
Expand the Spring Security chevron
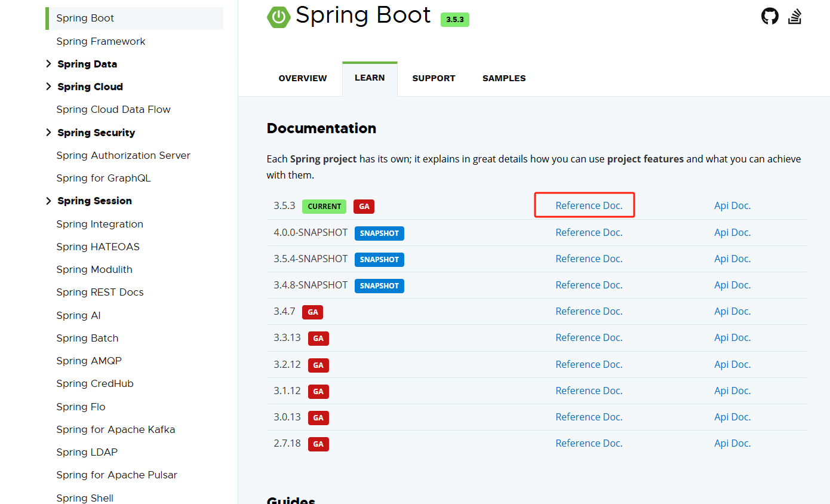pyautogui.click(x=48, y=133)
